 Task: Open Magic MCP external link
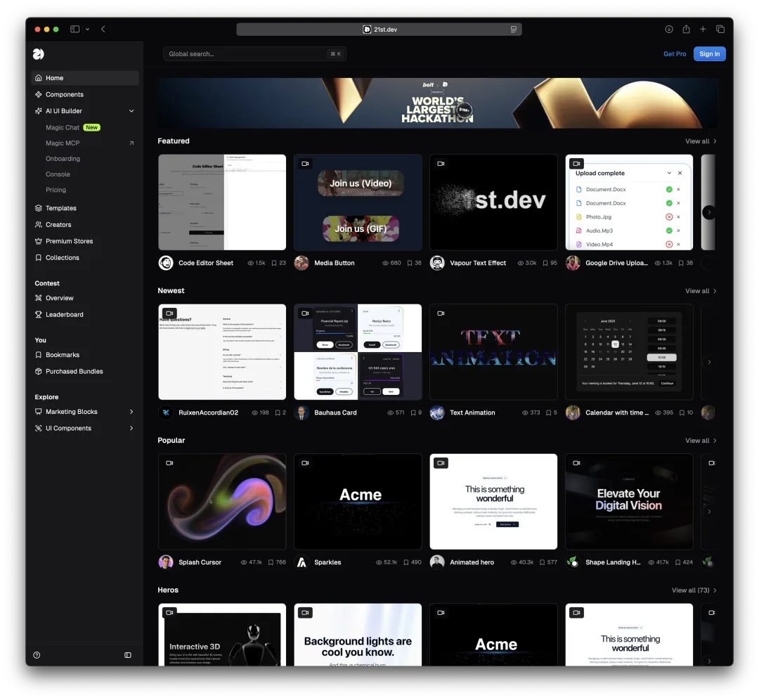[131, 143]
